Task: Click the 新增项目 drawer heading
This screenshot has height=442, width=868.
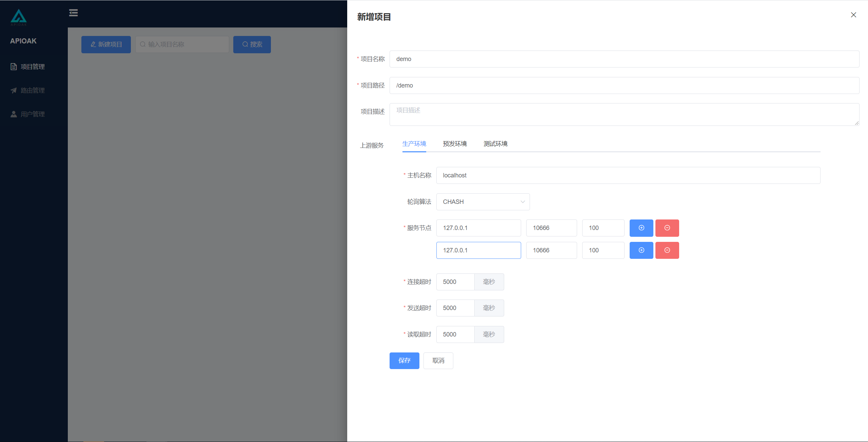Action: (374, 17)
